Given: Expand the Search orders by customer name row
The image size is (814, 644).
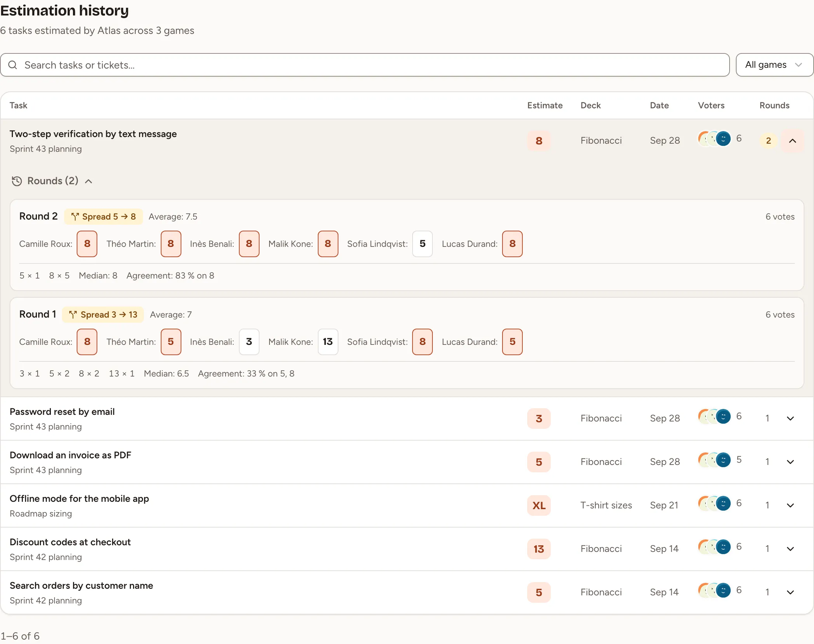Looking at the screenshot, I should [x=790, y=592].
